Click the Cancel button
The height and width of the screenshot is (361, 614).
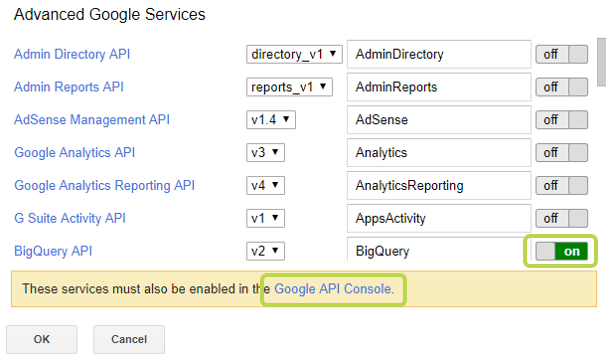tap(129, 339)
